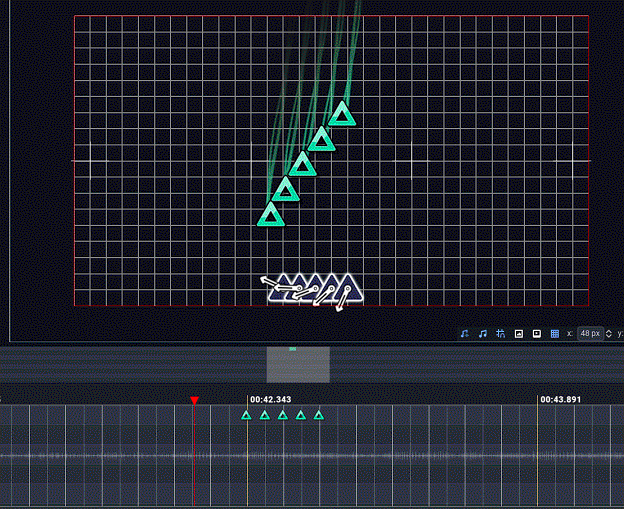The height and width of the screenshot is (509, 624).
Task: Select the topmost green triangle note on grid
Action: 342,114
